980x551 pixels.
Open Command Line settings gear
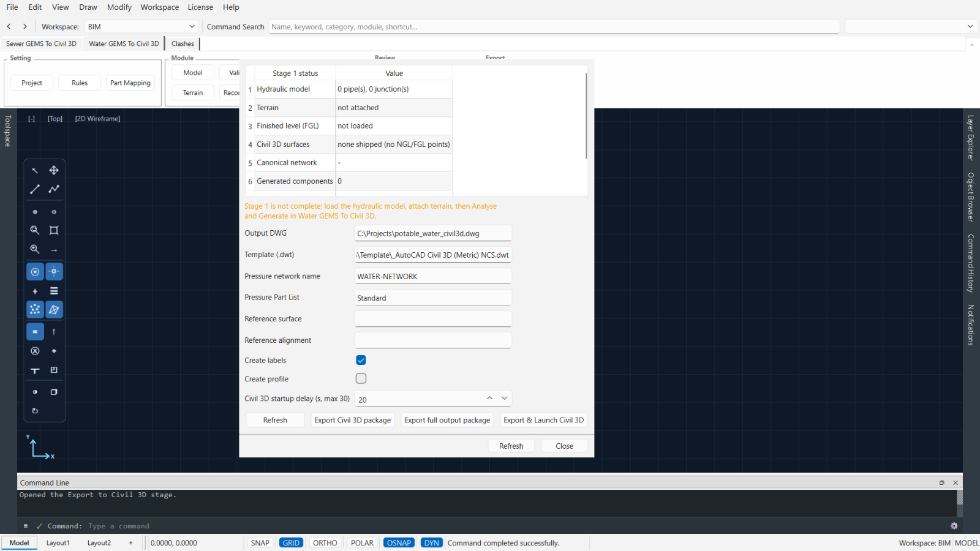click(954, 526)
